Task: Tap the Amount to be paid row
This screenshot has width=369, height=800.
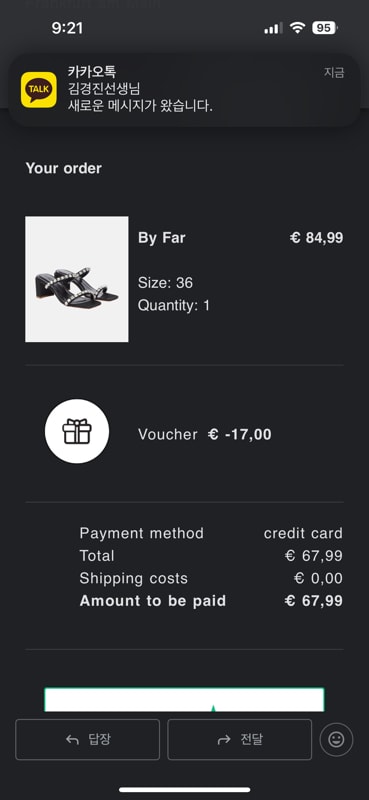Action: click(x=211, y=601)
